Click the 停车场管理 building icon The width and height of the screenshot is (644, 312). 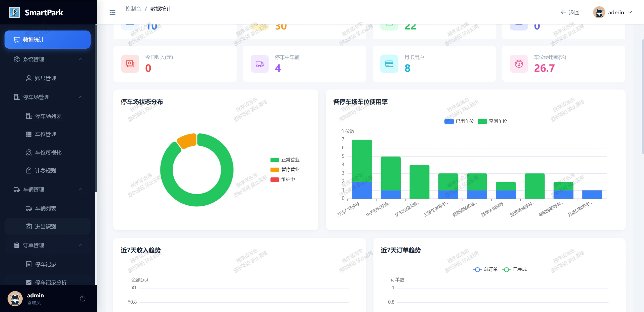click(x=17, y=97)
